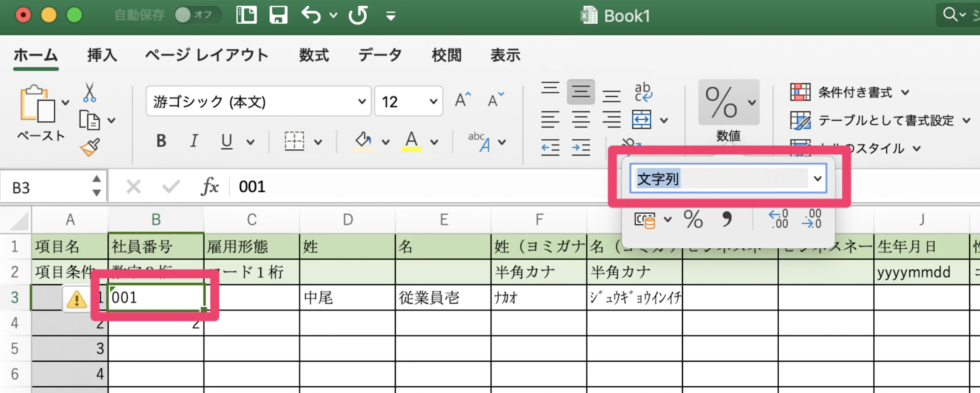The width and height of the screenshot is (980, 393).
Task: Click the search magnifier in title bar
Action: [951, 15]
